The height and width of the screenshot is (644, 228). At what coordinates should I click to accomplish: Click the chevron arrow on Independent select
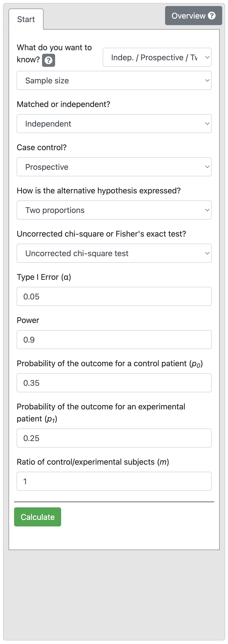click(207, 124)
